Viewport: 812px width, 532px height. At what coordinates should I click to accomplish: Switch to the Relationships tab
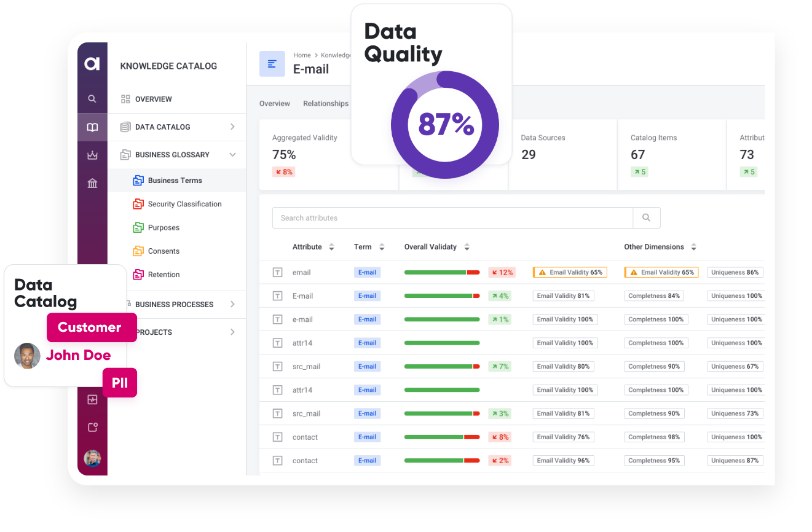[x=326, y=104]
